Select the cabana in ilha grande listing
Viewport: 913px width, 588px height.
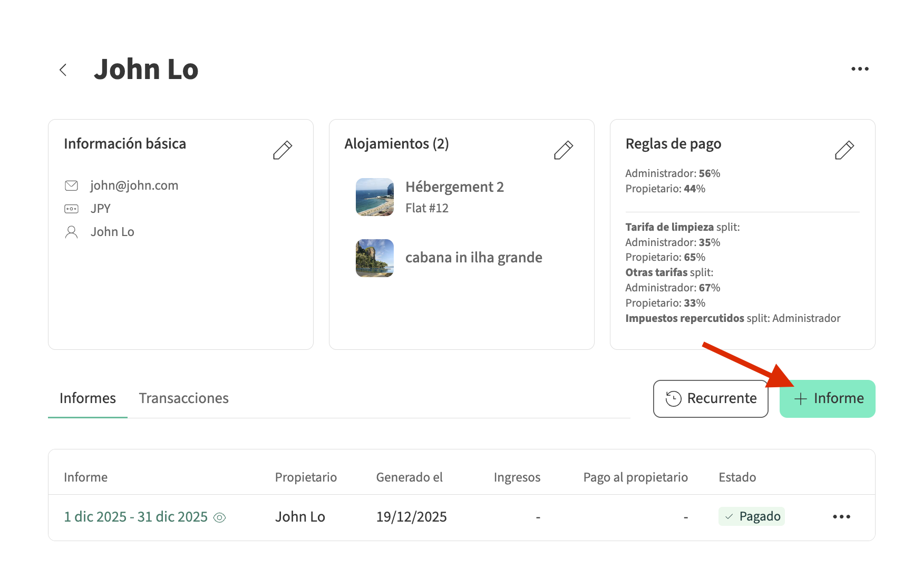coord(473,258)
